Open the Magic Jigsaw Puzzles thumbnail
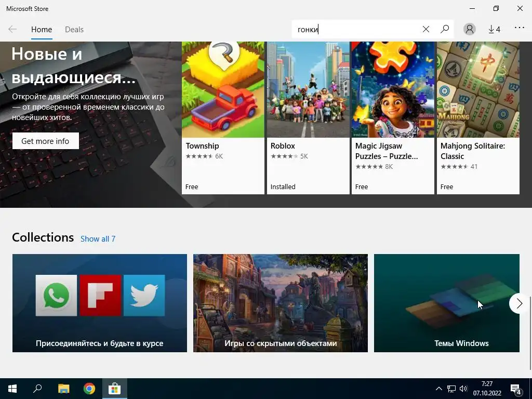Screen dimensions: 532x399 [393, 89]
